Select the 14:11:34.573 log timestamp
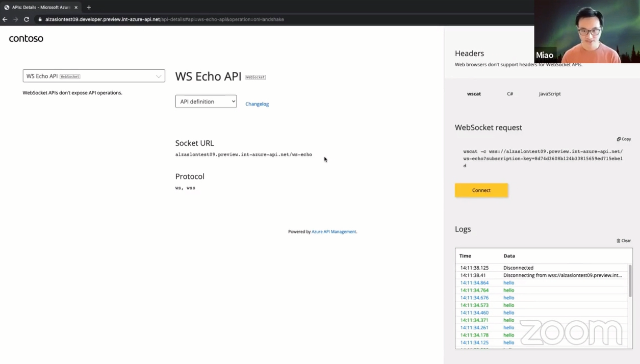 click(x=474, y=305)
